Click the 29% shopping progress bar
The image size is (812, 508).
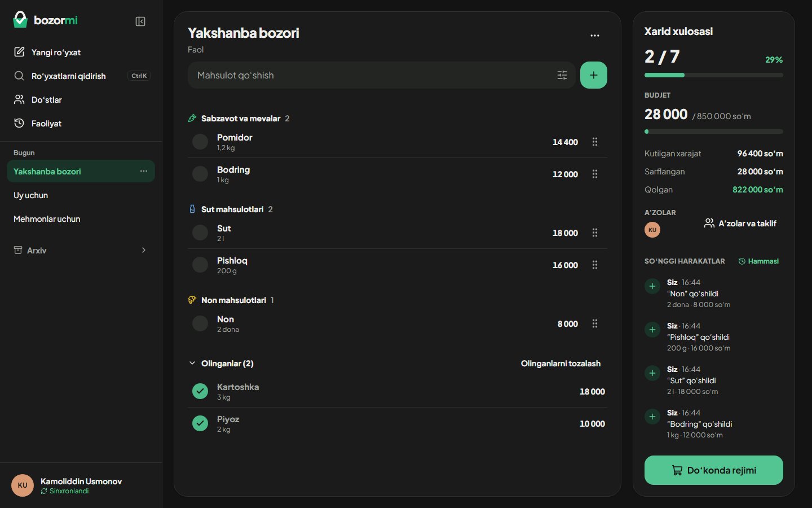[x=713, y=75]
